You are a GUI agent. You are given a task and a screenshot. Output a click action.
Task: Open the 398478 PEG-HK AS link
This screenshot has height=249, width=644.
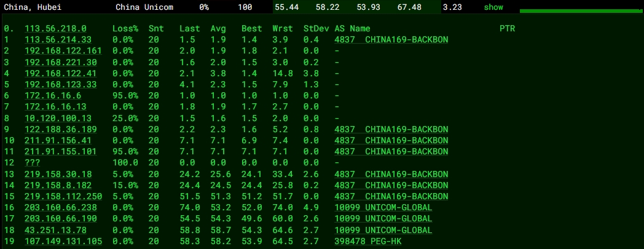click(x=368, y=241)
